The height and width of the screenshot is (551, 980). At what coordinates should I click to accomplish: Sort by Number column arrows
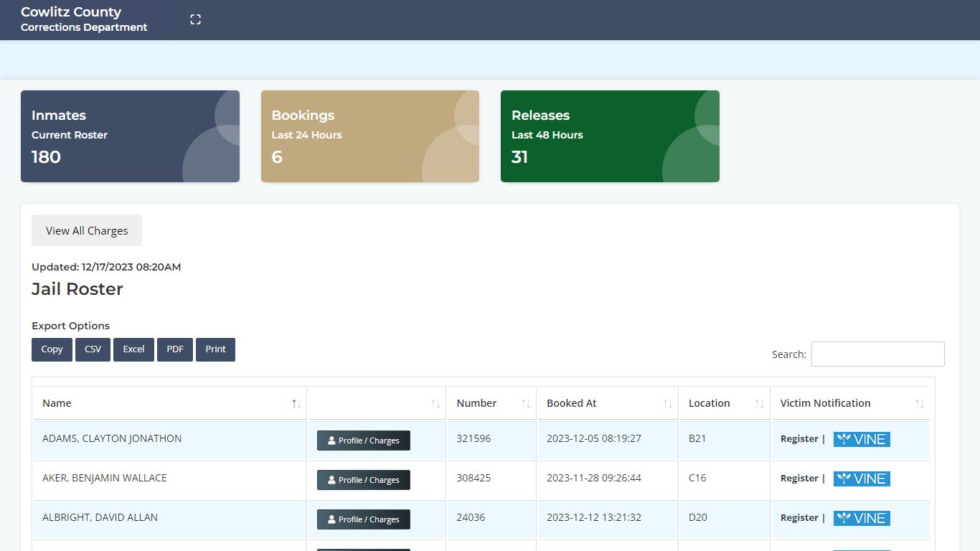[525, 404]
